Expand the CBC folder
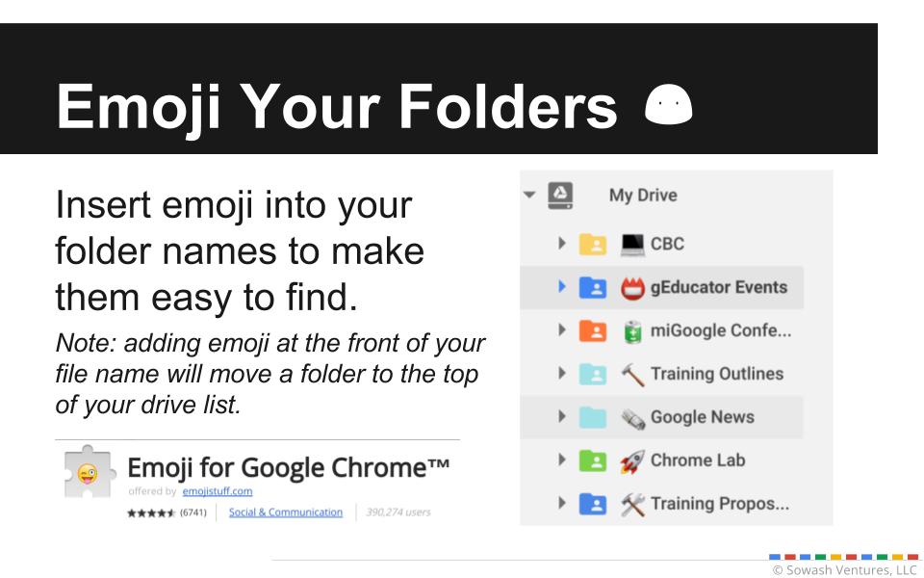The width and height of the screenshot is (924, 578). [x=562, y=244]
